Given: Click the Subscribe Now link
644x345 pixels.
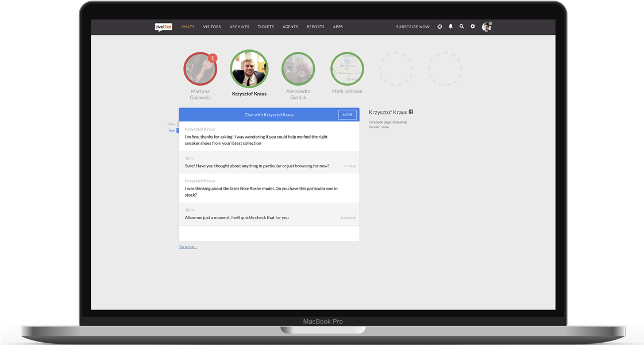Looking at the screenshot, I should tap(412, 27).
